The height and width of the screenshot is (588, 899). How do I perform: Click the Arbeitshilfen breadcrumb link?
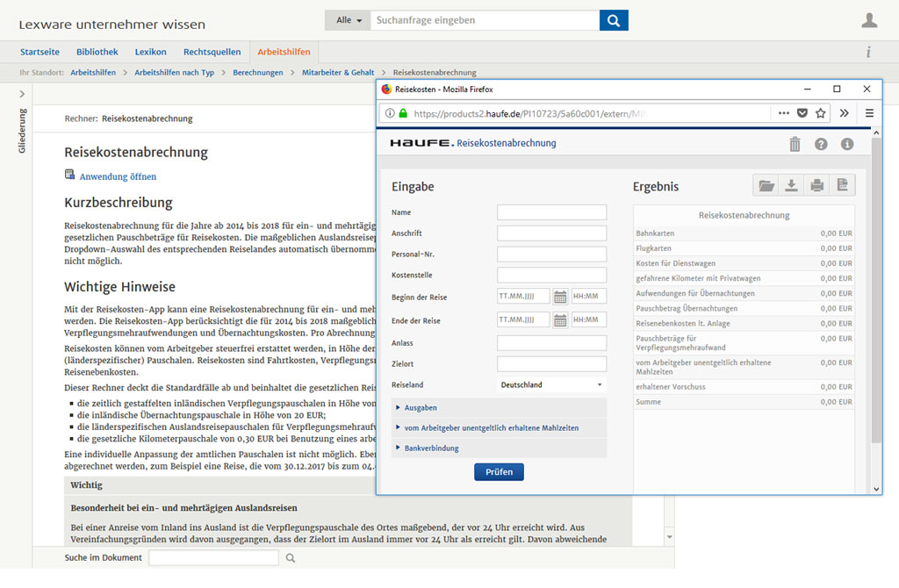[x=93, y=73]
